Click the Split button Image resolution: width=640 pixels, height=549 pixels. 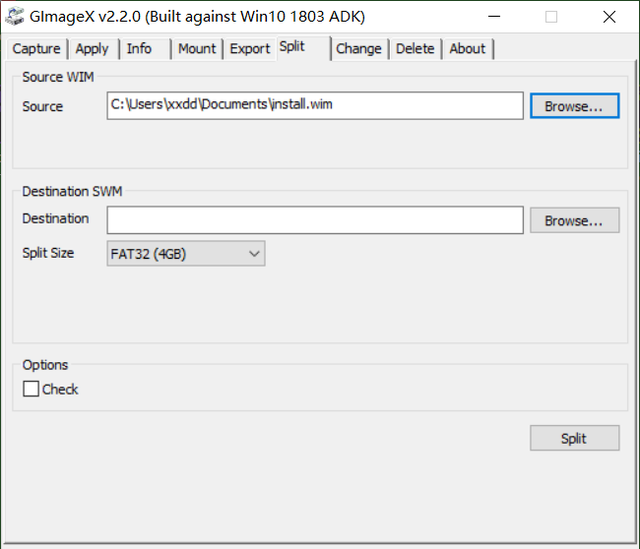point(575,438)
